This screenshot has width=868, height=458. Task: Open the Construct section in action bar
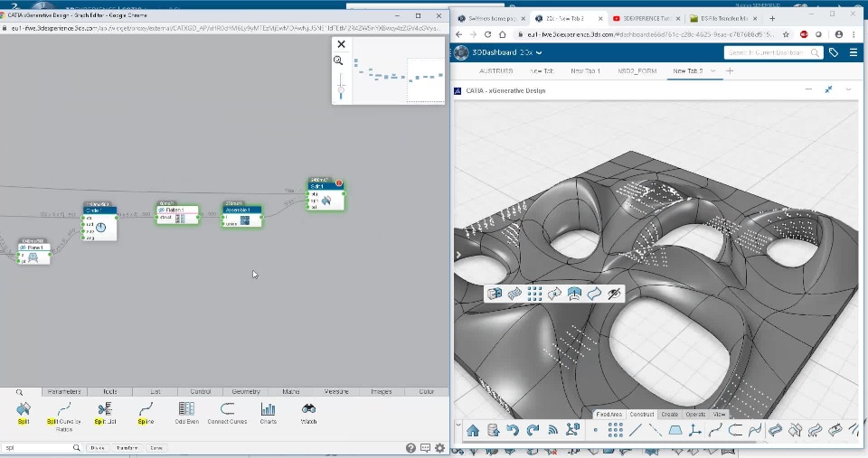(642, 415)
